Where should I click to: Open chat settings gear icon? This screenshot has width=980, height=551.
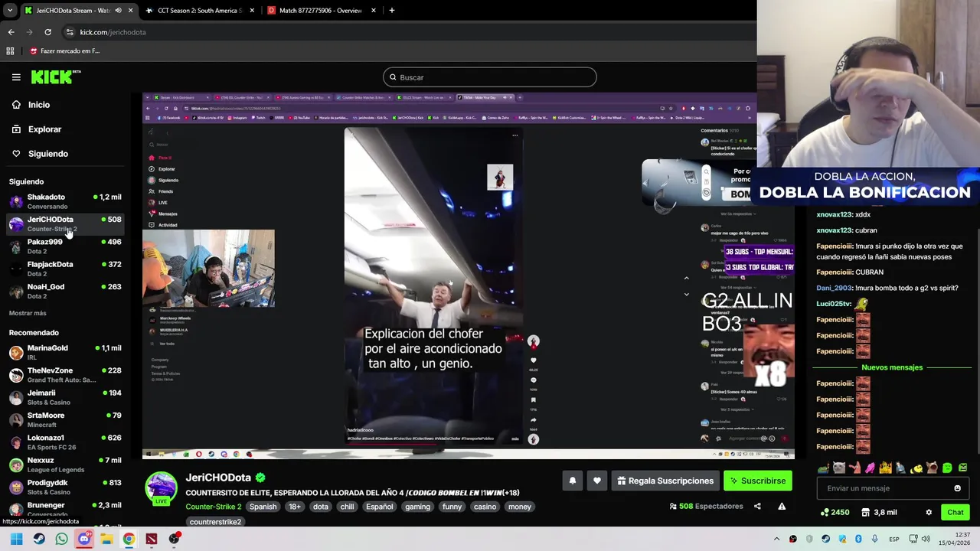tap(929, 512)
